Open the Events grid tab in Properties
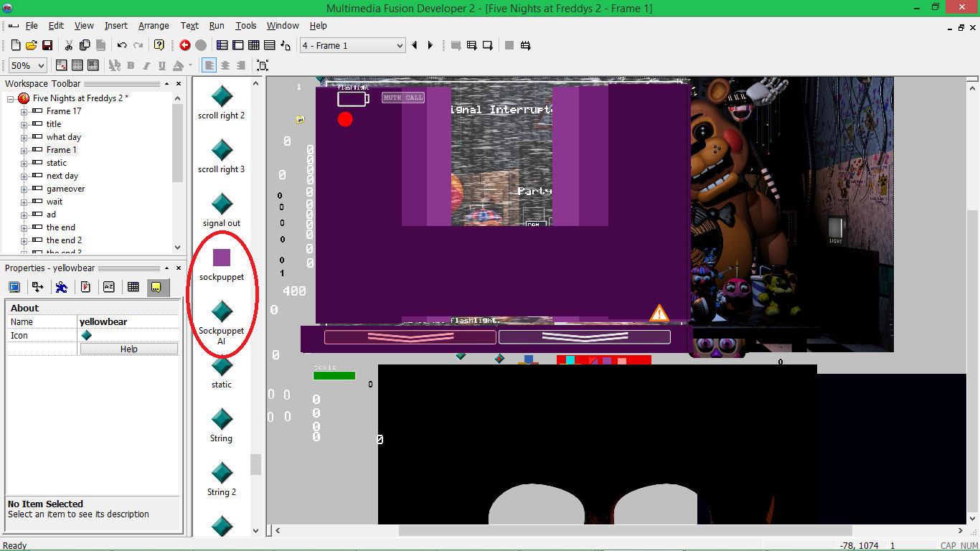The width and height of the screenshot is (980, 551). click(x=133, y=287)
